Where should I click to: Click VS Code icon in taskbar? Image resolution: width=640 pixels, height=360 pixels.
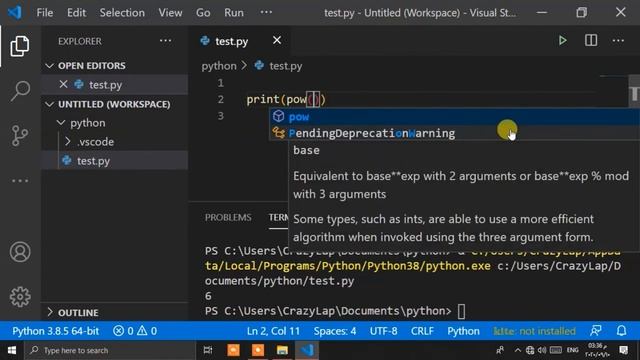click(x=307, y=350)
